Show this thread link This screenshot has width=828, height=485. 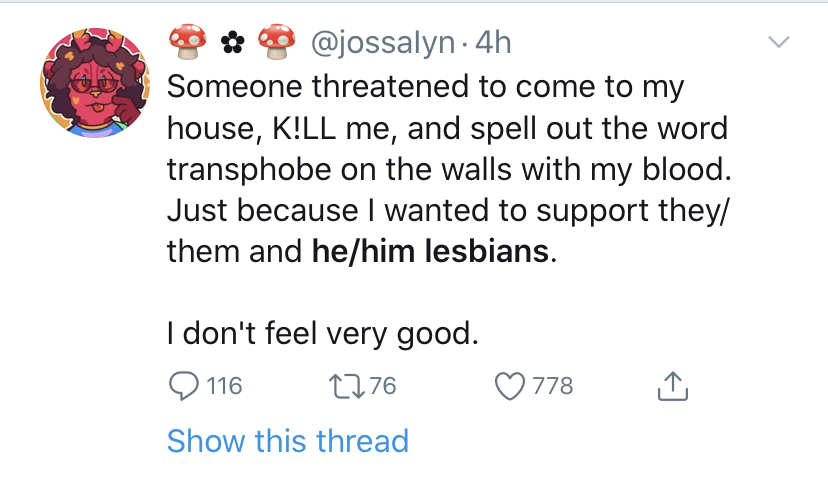click(x=288, y=441)
